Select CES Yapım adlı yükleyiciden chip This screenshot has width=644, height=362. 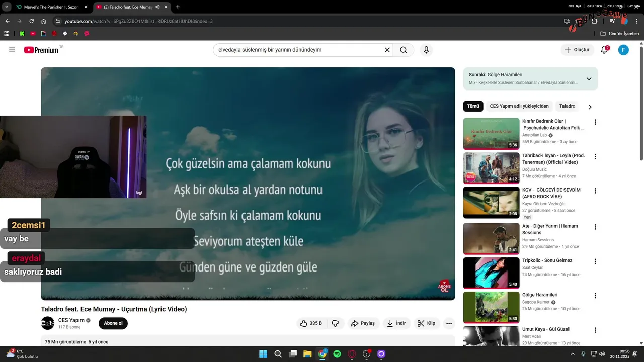pyautogui.click(x=519, y=106)
